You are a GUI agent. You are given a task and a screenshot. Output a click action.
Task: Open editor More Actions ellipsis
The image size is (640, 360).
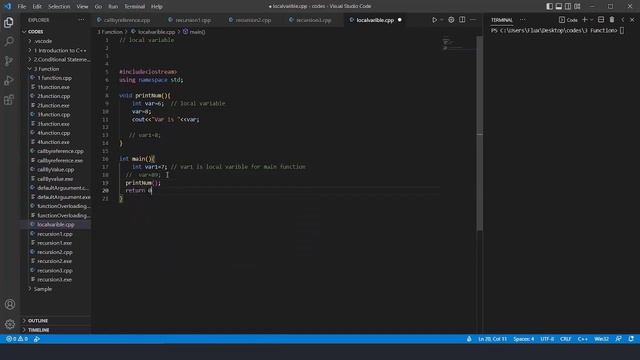pos(473,20)
